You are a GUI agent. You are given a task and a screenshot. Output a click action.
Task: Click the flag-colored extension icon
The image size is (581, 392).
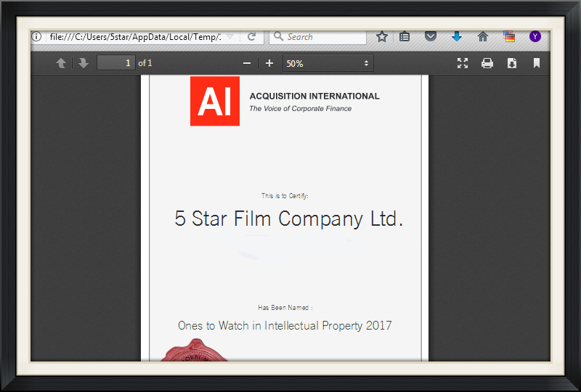click(x=509, y=36)
